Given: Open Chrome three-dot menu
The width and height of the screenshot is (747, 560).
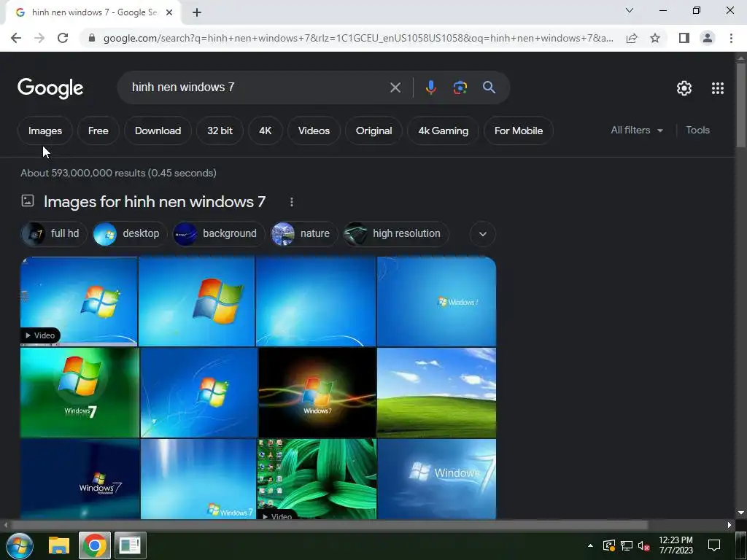Looking at the screenshot, I should pos(731,38).
